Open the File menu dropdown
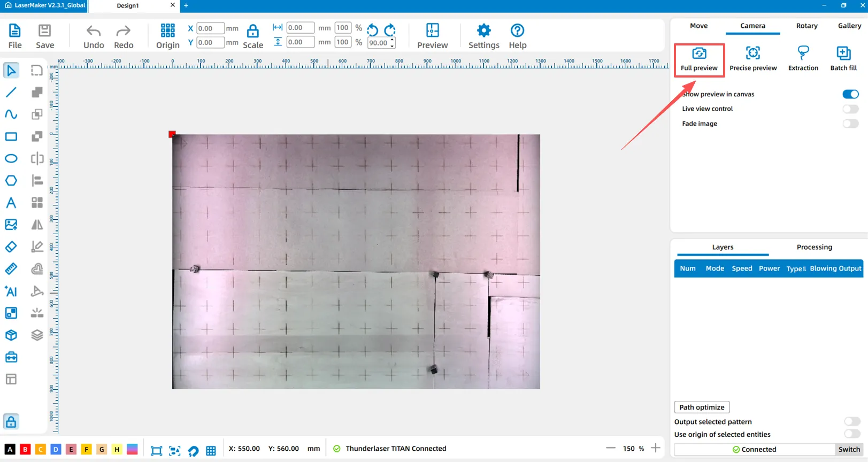 [x=15, y=36]
